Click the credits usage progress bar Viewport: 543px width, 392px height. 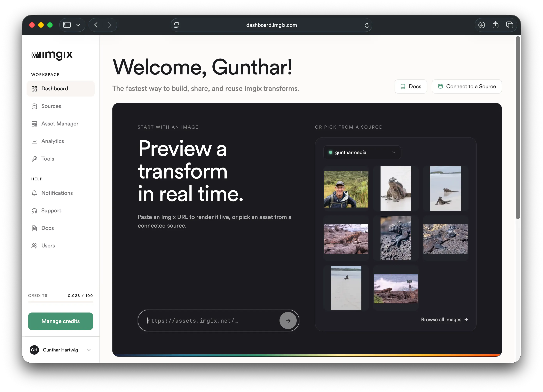pyautogui.click(x=61, y=302)
